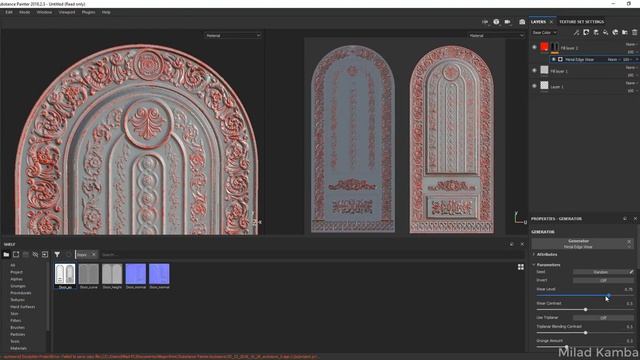Open the Edit menu
Image resolution: width=640 pixels, height=360 pixels.
click(9, 12)
